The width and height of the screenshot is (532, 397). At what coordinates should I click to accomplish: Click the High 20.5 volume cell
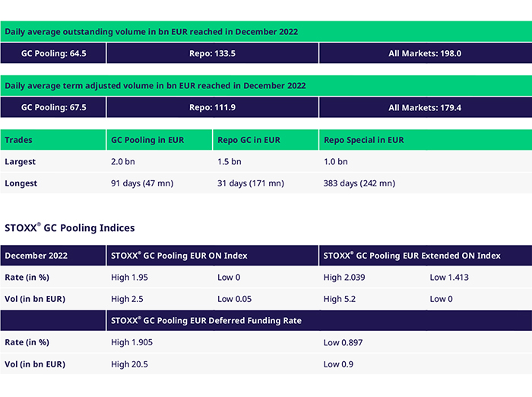[129, 364]
